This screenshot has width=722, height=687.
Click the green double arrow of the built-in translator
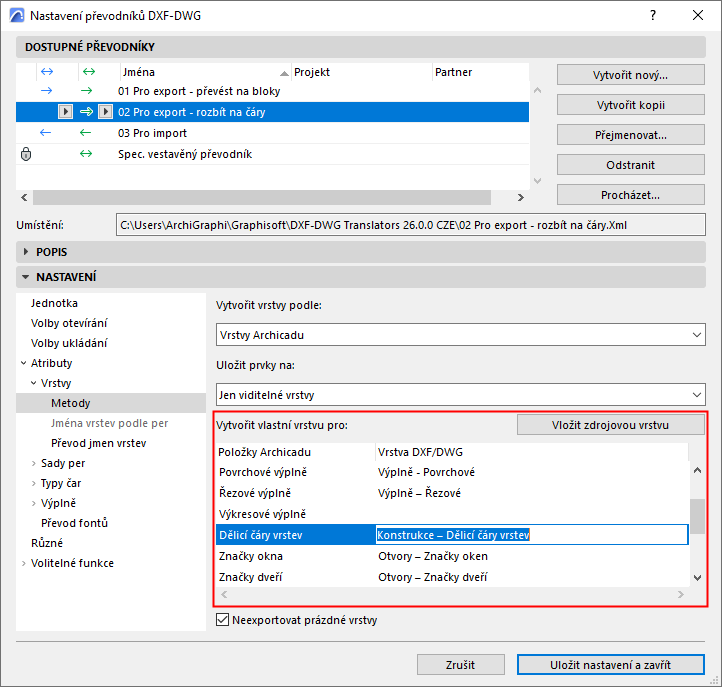(x=87, y=154)
